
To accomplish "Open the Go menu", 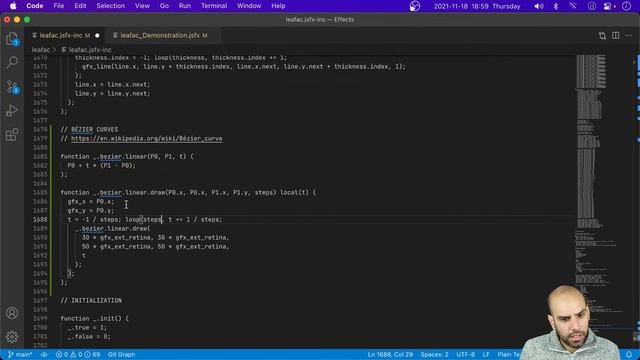I will pos(164,6).
